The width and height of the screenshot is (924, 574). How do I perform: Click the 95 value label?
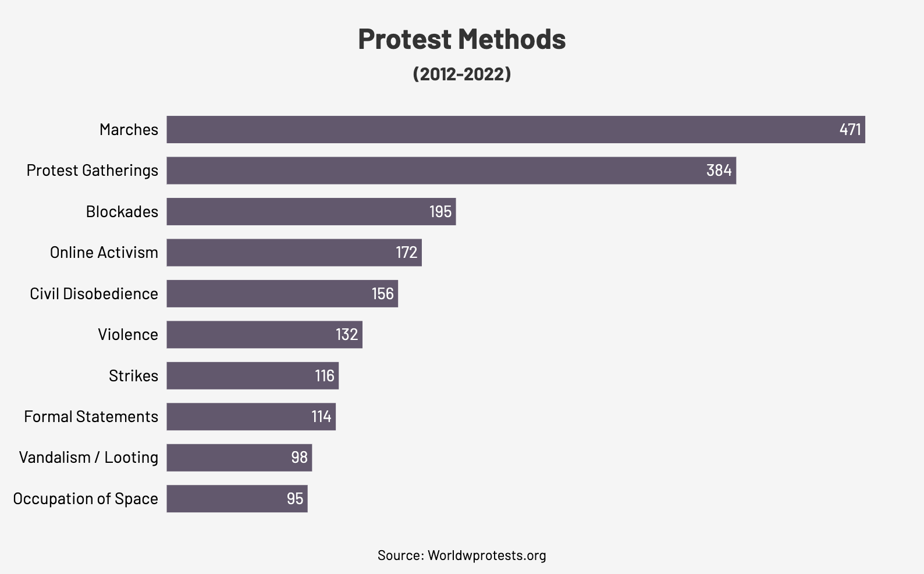click(295, 499)
